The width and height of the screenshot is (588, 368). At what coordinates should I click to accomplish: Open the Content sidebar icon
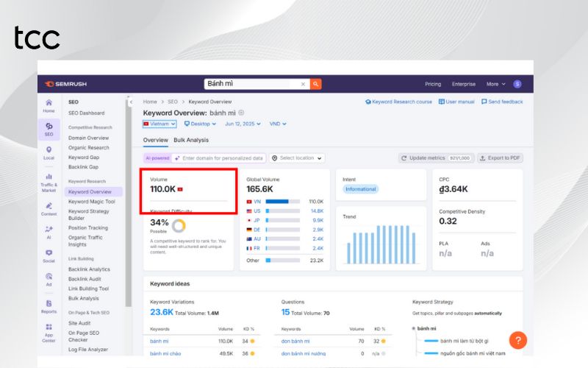(x=49, y=208)
